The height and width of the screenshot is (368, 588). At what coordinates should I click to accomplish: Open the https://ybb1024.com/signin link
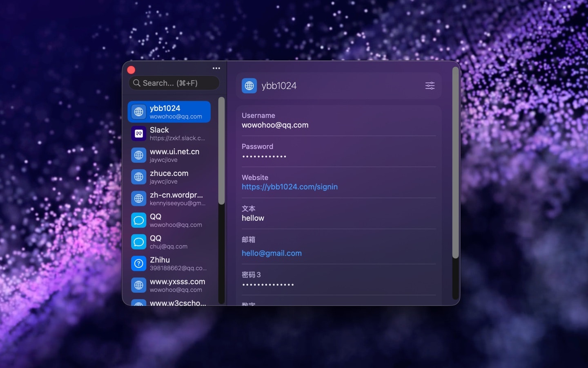click(x=290, y=186)
